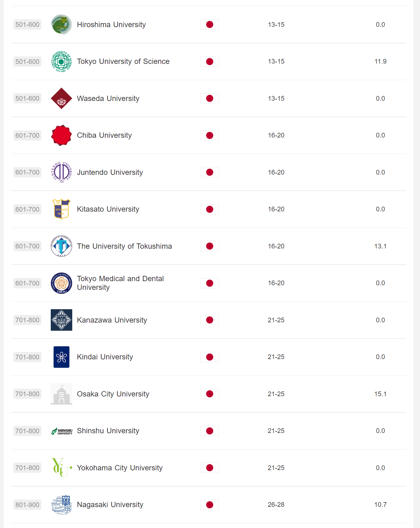Open the Nagasaki University link
Image resolution: width=420 pixels, height=528 pixels.
pyautogui.click(x=110, y=505)
